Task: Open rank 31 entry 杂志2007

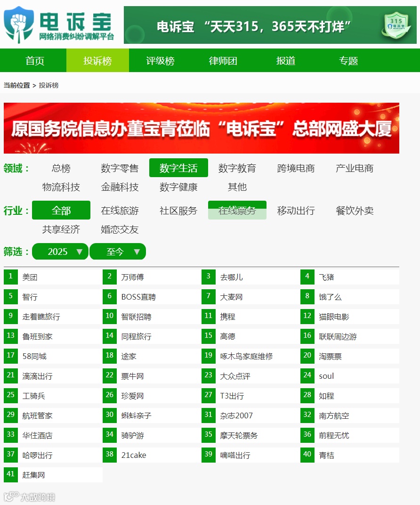Action: [250, 415]
